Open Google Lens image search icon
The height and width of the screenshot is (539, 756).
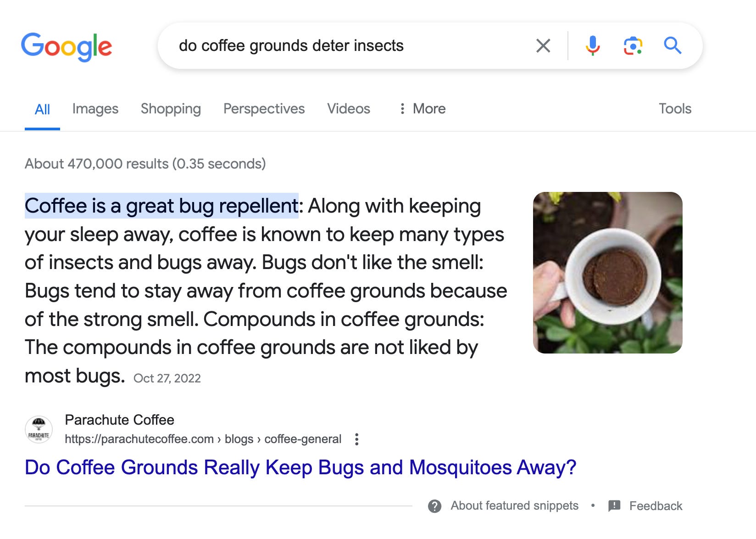pyautogui.click(x=633, y=45)
